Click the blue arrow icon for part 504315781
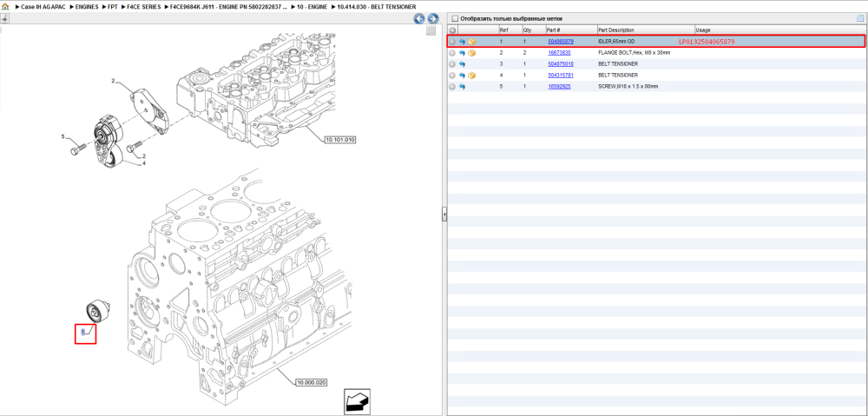The width and height of the screenshot is (868, 416). point(463,76)
